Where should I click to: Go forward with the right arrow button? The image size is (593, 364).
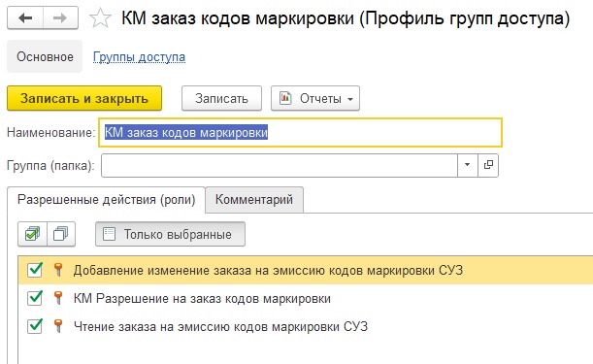pos(60,17)
